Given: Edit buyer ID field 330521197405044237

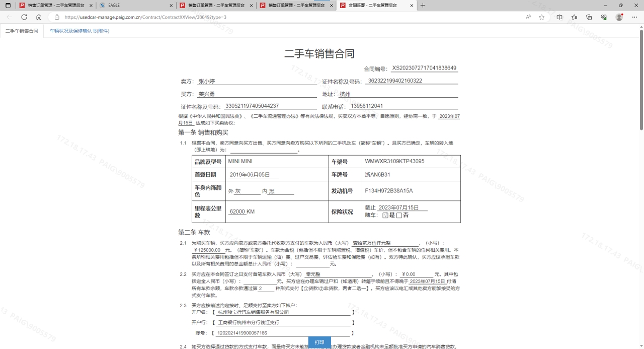Looking at the screenshot, I should point(271,106).
